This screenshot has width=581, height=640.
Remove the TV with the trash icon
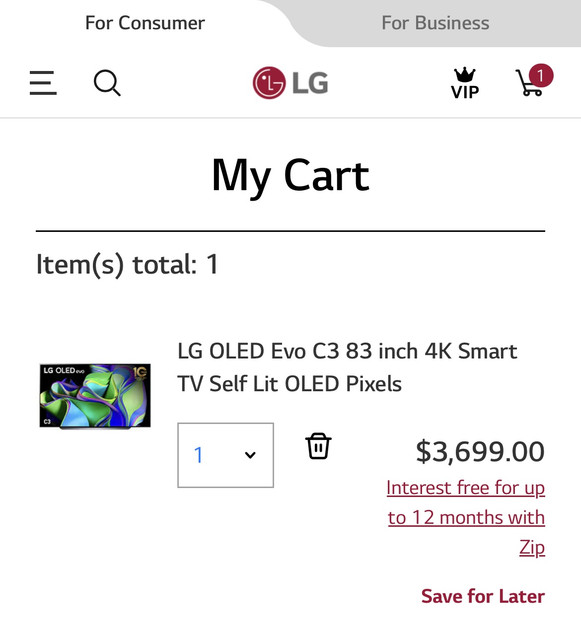click(318, 446)
